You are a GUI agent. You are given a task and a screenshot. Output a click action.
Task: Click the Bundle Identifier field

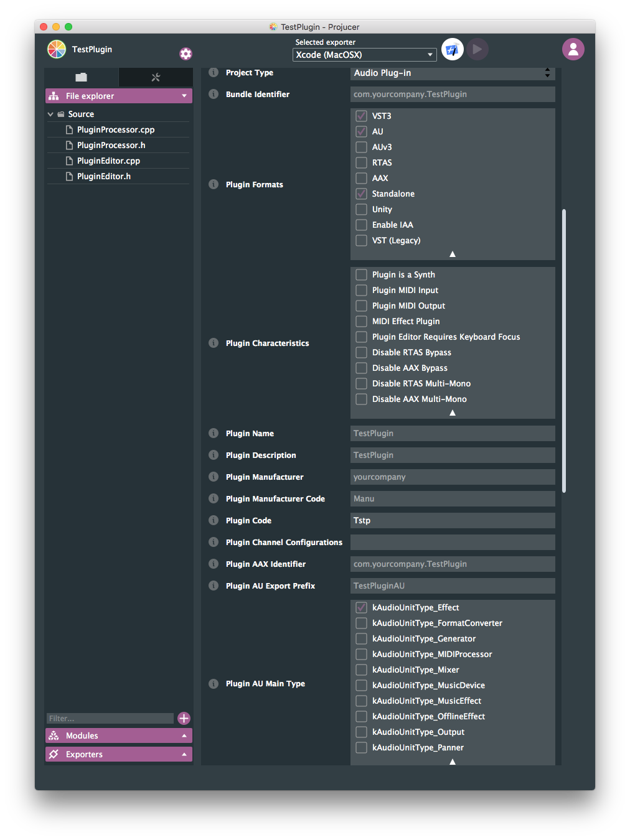pos(453,94)
